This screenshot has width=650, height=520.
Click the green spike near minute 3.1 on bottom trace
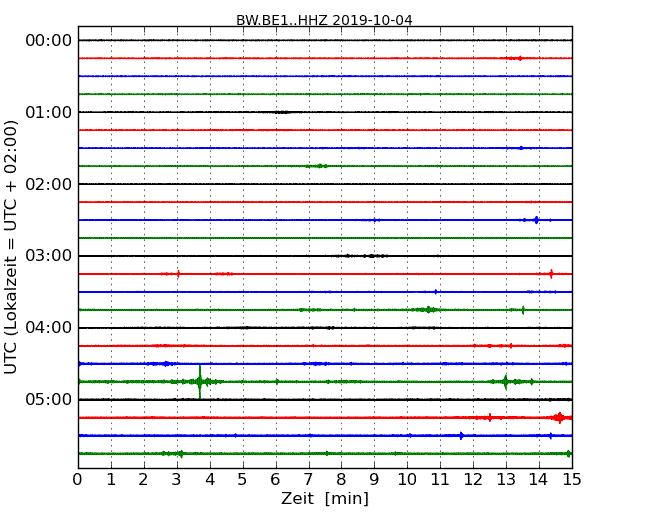tap(181, 454)
